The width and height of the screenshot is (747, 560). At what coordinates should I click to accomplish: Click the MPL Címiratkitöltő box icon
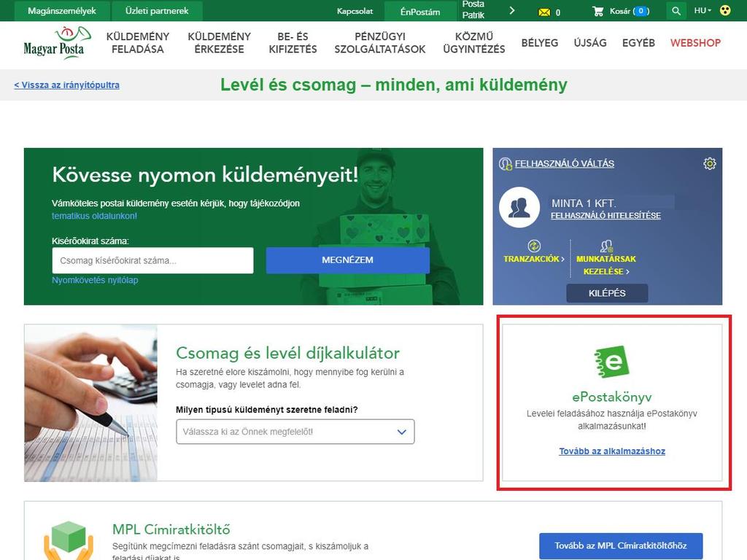(x=69, y=541)
